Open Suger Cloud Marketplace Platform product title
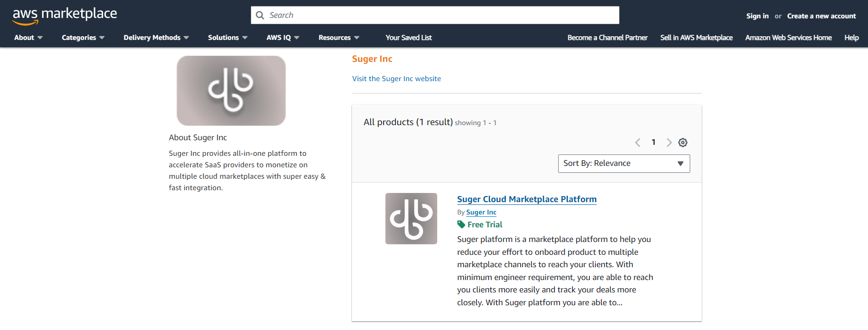The width and height of the screenshot is (868, 330). click(527, 199)
